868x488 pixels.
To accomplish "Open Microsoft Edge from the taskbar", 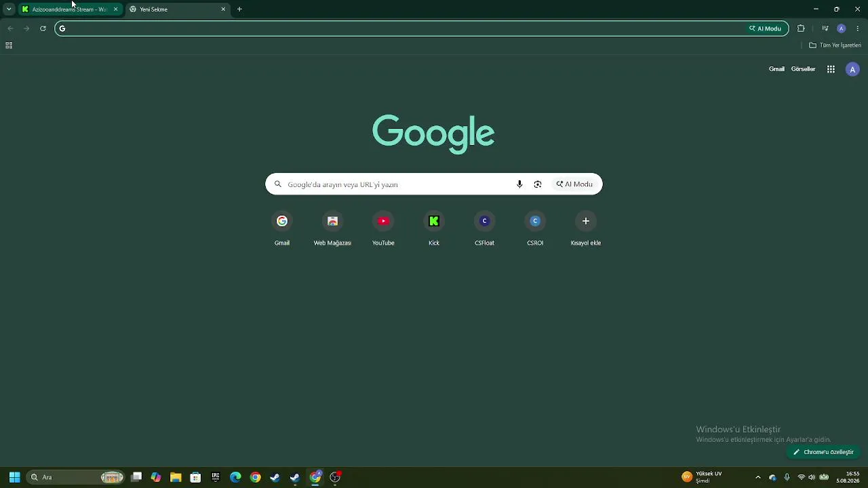I will (235, 477).
